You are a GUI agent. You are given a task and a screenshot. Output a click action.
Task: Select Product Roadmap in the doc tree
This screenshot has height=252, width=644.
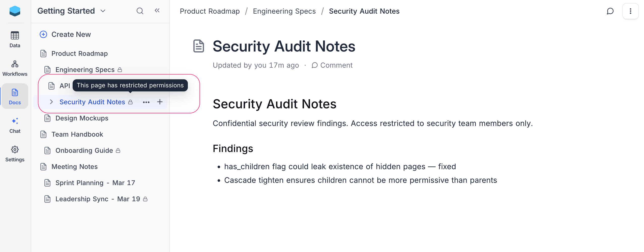(x=79, y=54)
